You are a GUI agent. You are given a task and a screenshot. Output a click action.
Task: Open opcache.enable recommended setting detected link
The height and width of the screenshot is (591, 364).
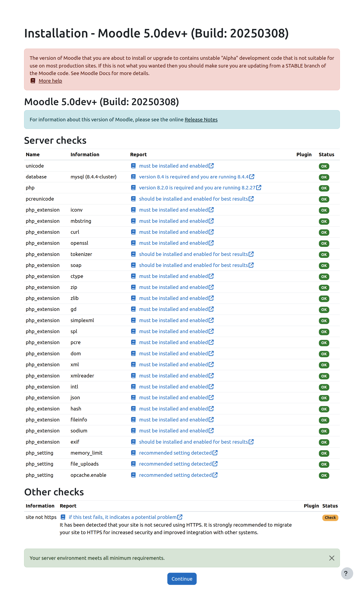tap(178, 475)
